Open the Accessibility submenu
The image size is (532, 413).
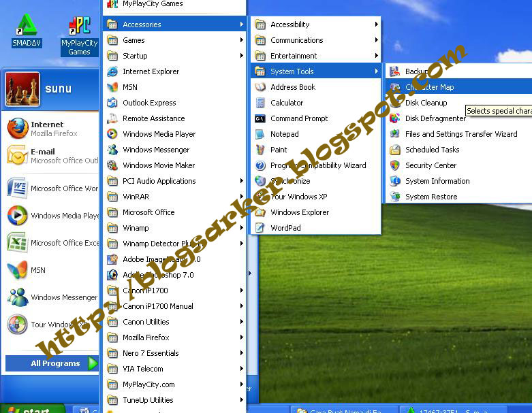coord(316,24)
